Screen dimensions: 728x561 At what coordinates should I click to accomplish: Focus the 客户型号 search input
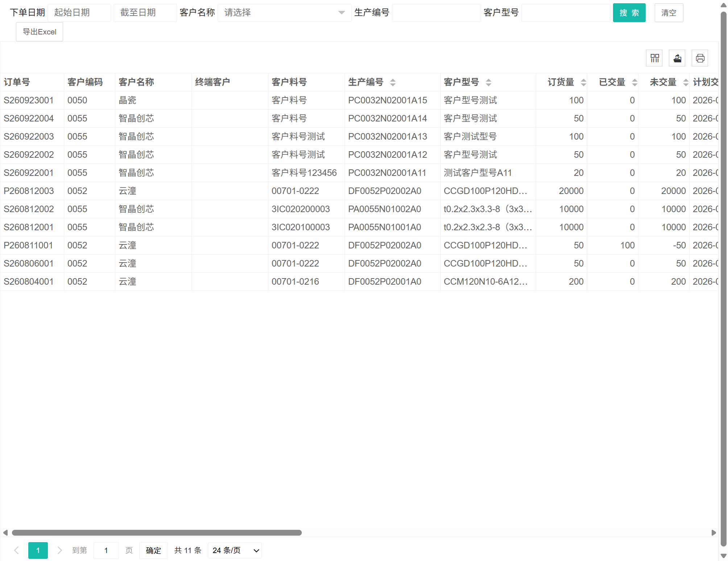pos(566,13)
